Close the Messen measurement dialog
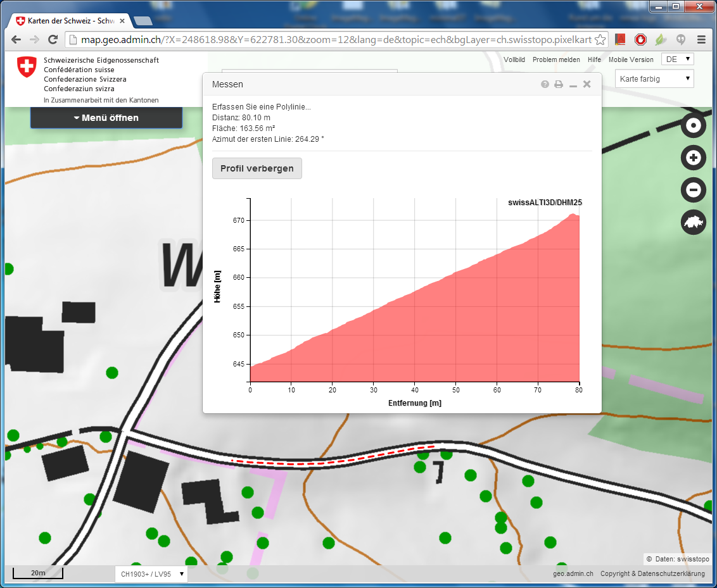Viewport: 717px width, 588px height. pyautogui.click(x=587, y=84)
